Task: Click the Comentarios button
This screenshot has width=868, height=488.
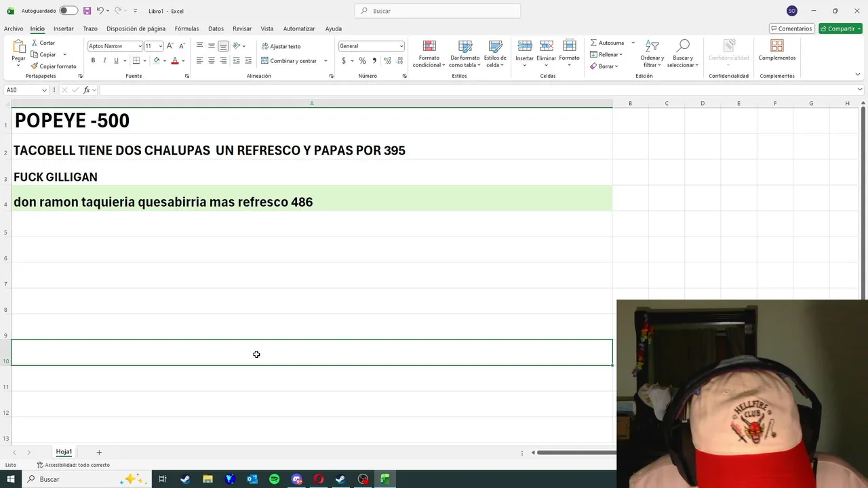Action: click(x=791, y=28)
